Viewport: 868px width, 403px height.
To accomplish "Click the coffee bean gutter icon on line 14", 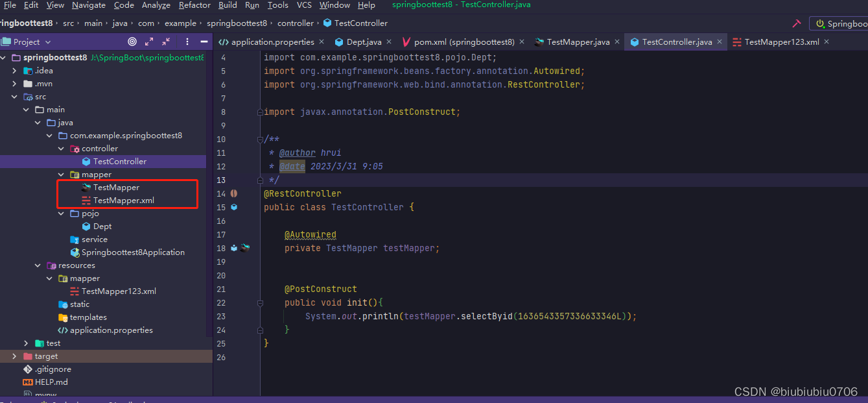I will pos(233,193).
